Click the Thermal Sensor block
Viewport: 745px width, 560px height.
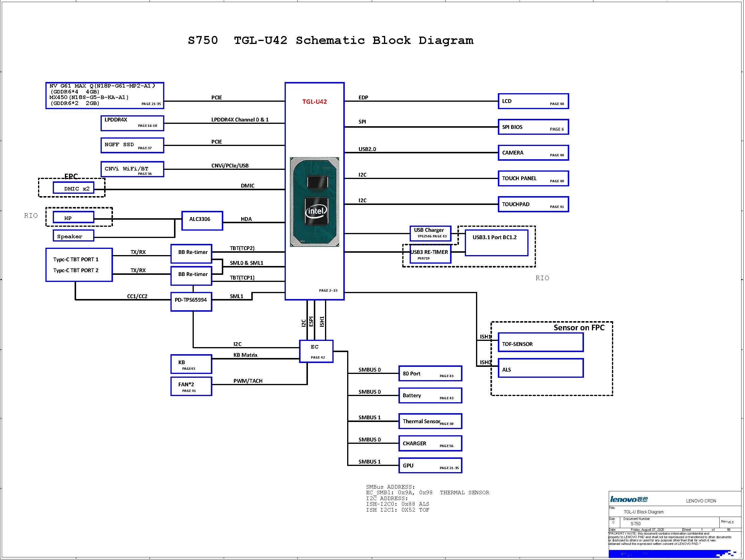point(430,421)
